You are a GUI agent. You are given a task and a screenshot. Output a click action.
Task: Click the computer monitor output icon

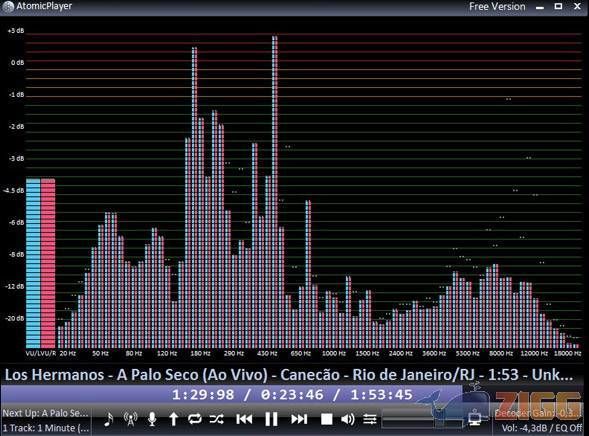pyautogui.click(x=475, y=418)
